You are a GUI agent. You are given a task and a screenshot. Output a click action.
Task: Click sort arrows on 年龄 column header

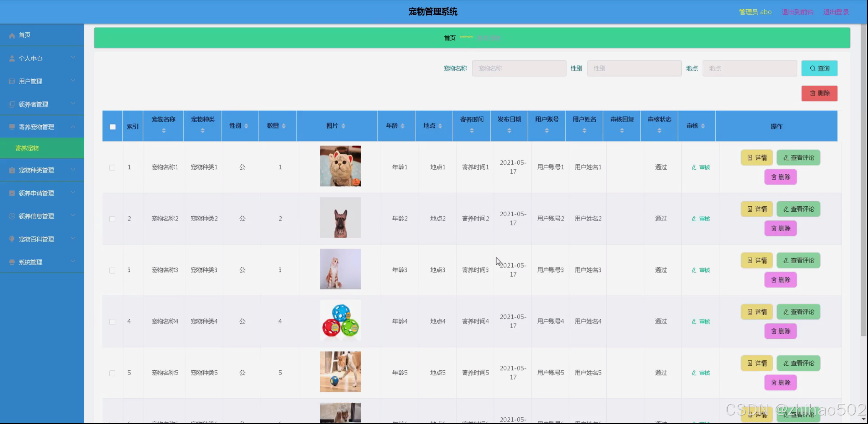[x=403, y=126]
